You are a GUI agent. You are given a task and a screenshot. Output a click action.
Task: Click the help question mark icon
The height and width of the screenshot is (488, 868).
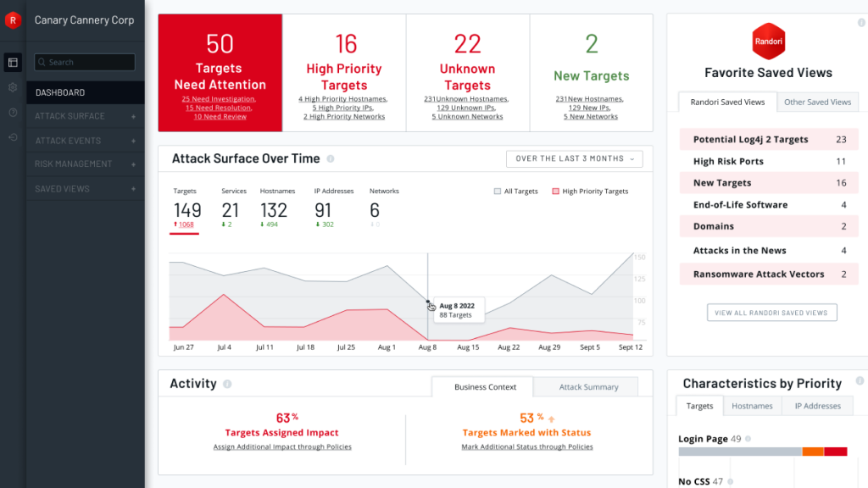[x=13, y=113]
